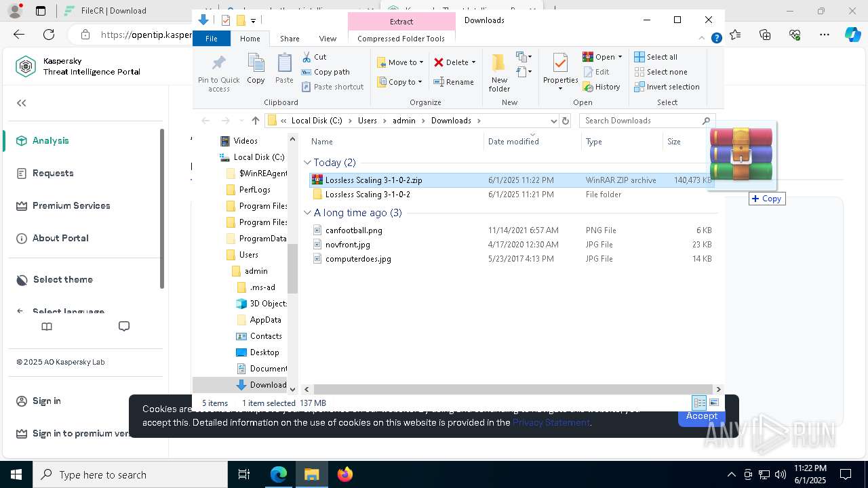Collapse the ribbon with the chevron
The height and width of the screenshot is (488, 868).
pyautogui.click(x=703, y=39)
